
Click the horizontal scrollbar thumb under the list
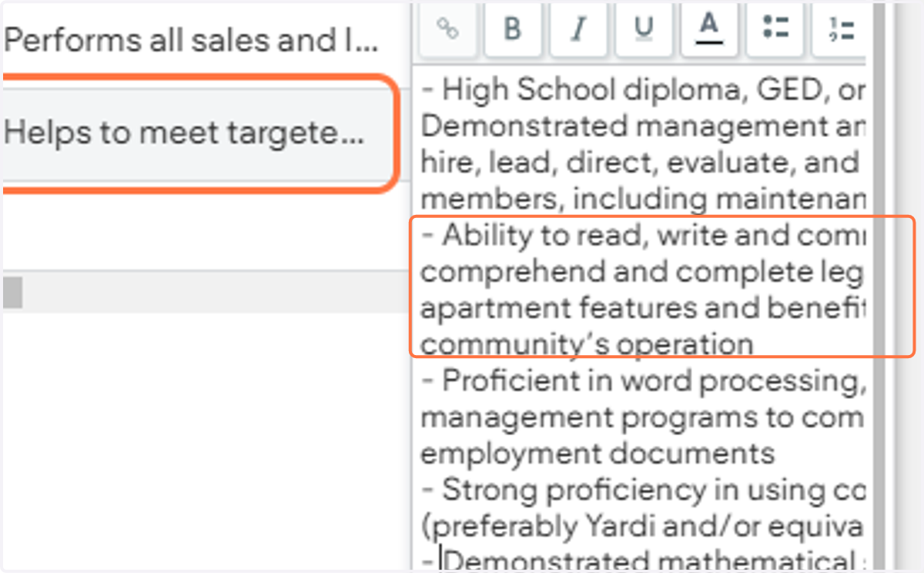tap(12, 293)
